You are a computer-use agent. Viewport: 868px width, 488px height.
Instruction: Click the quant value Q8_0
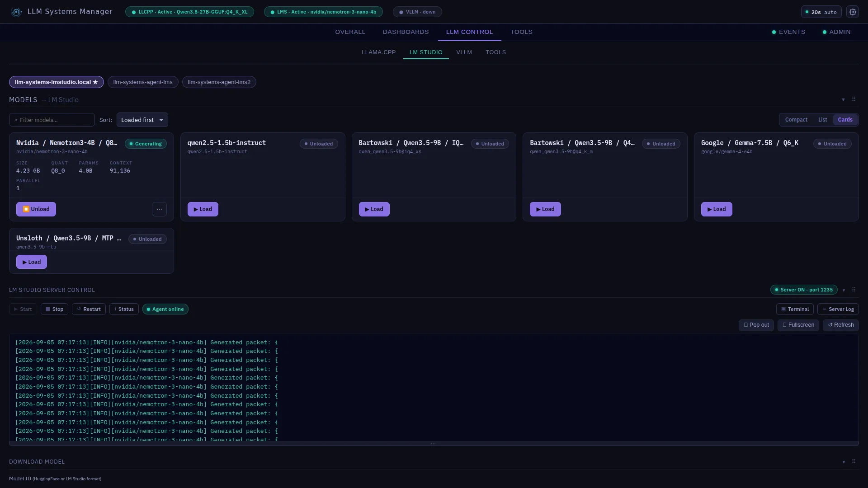[x=58, y=171]
